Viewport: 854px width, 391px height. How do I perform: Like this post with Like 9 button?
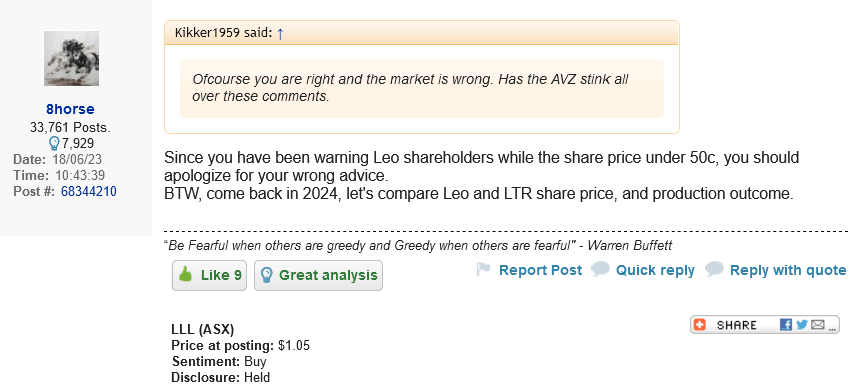tap(210, 275)
